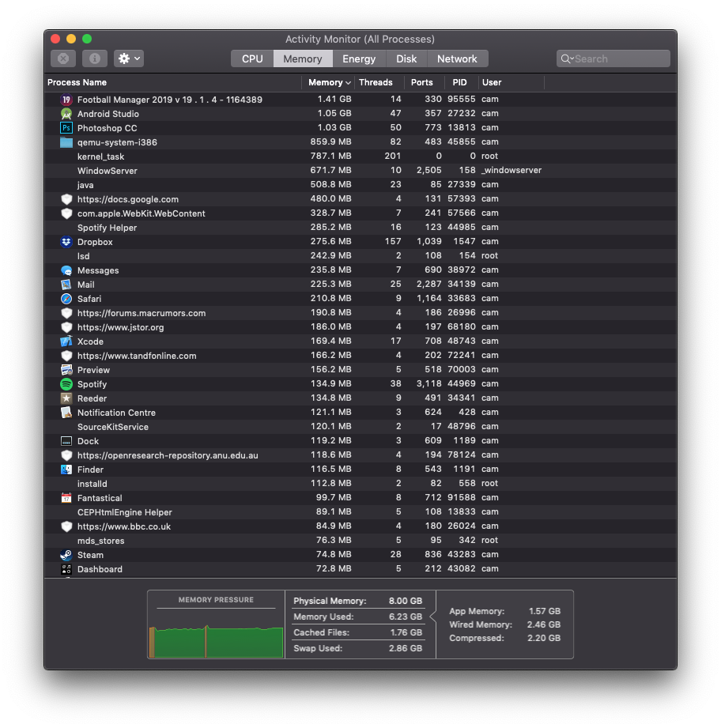This screenshot has width=721, height=728.
Task: Select the java process row
Action: (x=360, y=185)
